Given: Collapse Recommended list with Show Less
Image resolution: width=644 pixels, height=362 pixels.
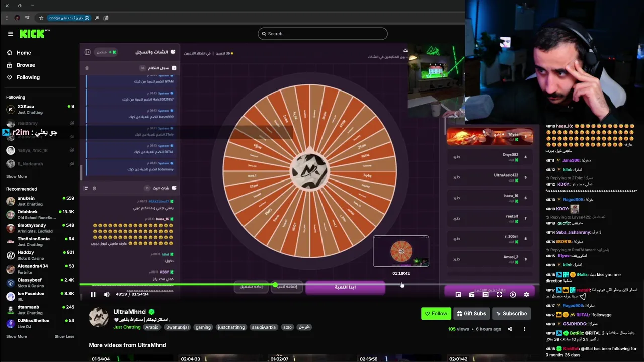Looking at the screenshot, I should tap(64, 336).
